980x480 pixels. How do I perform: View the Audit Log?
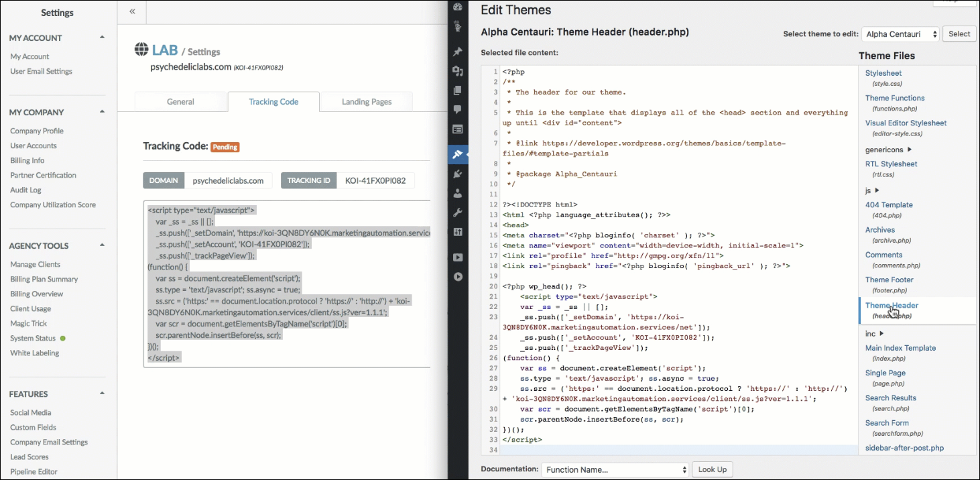pos(26,190)
